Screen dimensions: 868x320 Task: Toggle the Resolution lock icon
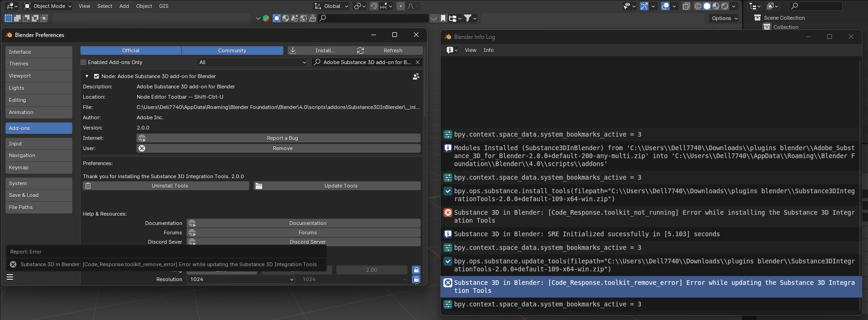click(416, 279)
